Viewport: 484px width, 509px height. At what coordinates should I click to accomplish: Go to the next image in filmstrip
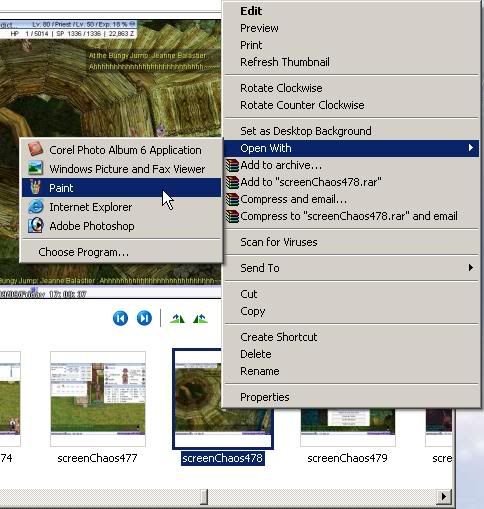144,318
